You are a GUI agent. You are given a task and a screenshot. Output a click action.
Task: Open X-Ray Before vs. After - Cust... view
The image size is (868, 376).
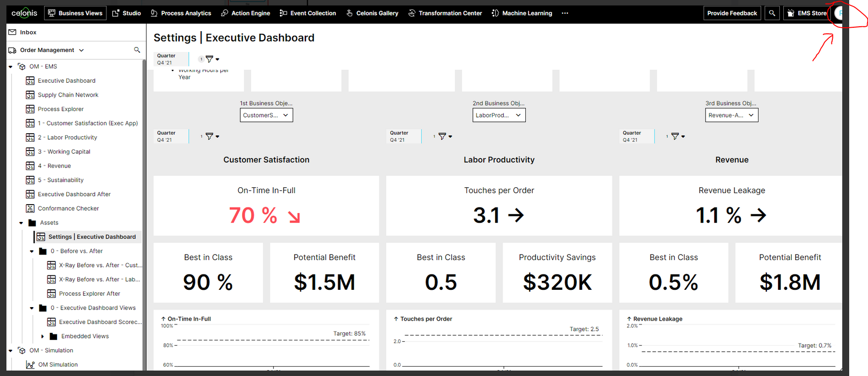point(101,266)
